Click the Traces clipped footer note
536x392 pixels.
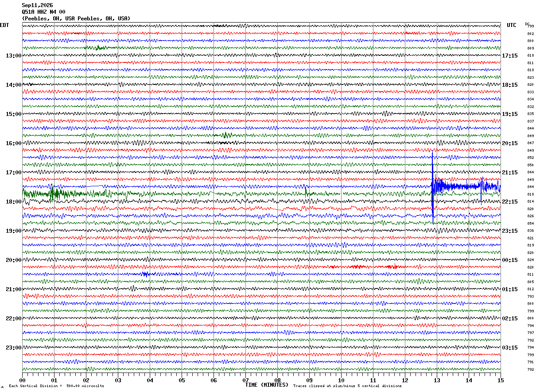click(x=347, y=386)
